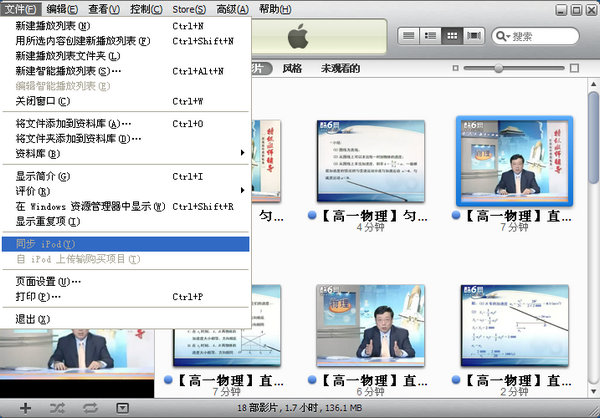Switch to the 未观看的 (Unwatched) tab
This screenshot has width=600, height=418.
pyautogui.click(x=341, y=69)
